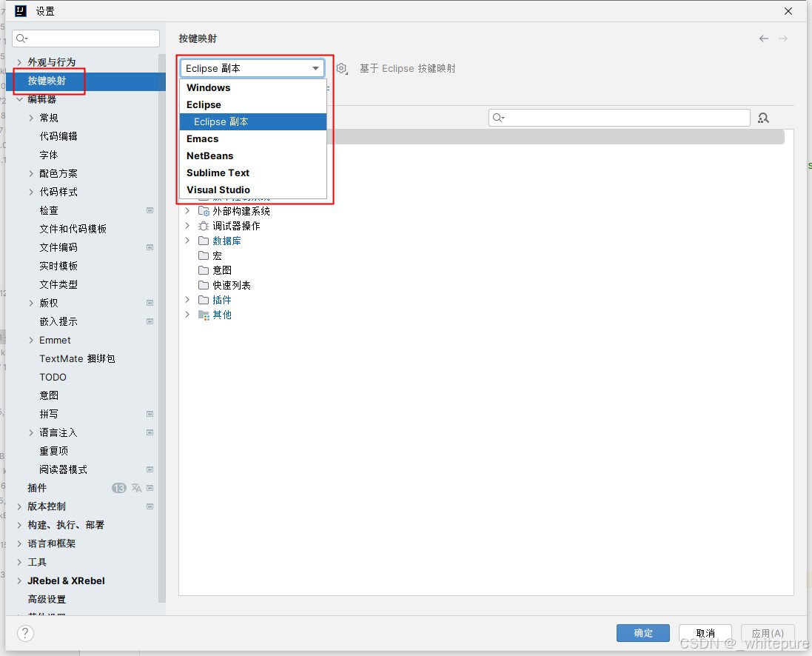Image resolution: width=812 pixels, height=656 pixels.
Task: Click project-level icon beside 文件编码
Action: (x=150, y=247)
